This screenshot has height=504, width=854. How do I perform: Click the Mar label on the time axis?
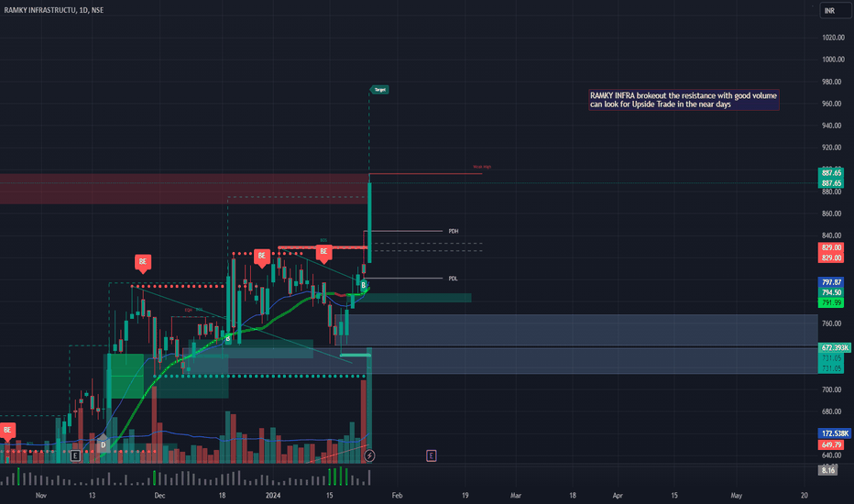515,495
